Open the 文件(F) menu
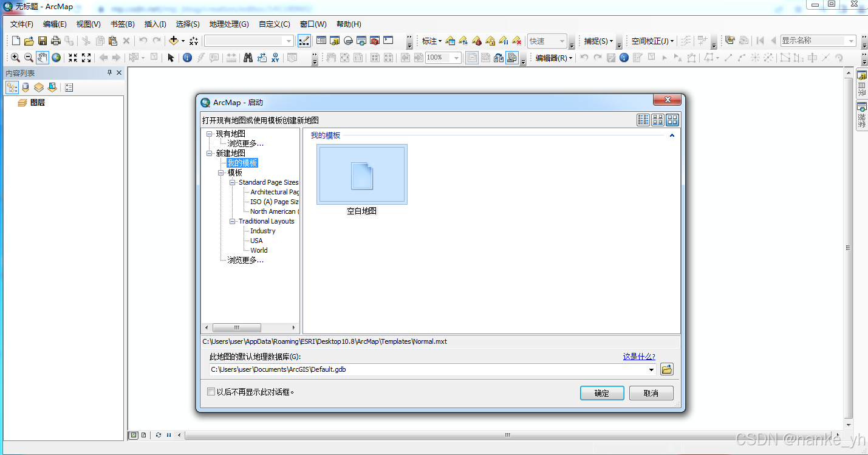Viewport: 868px width, 455px height. pos(22,24)
